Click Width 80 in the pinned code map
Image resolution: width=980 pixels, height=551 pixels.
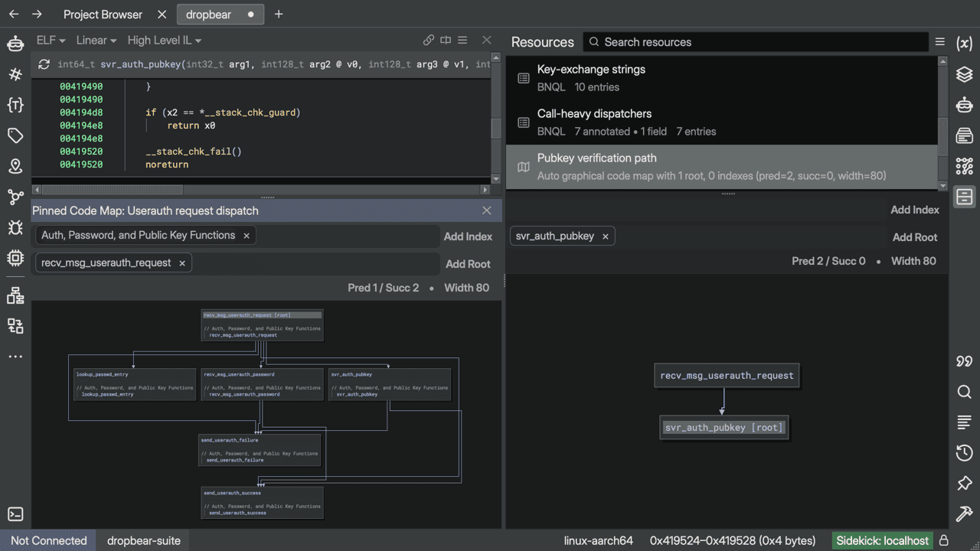tap(466, 288)
